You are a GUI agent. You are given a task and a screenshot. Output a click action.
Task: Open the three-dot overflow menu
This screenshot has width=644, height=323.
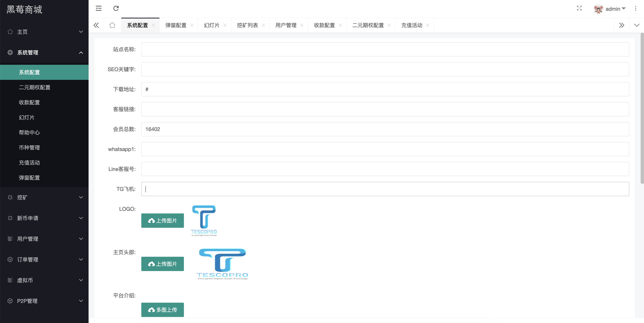click(636, 8)
